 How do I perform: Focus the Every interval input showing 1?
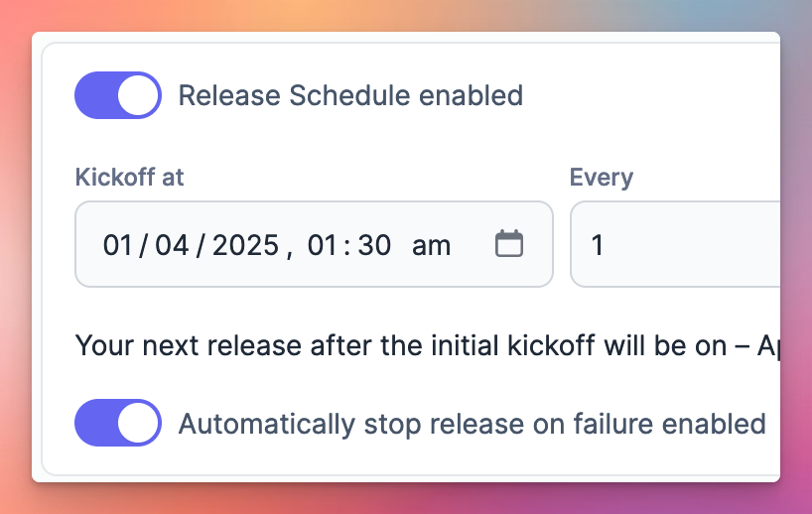tap(675, 244)
